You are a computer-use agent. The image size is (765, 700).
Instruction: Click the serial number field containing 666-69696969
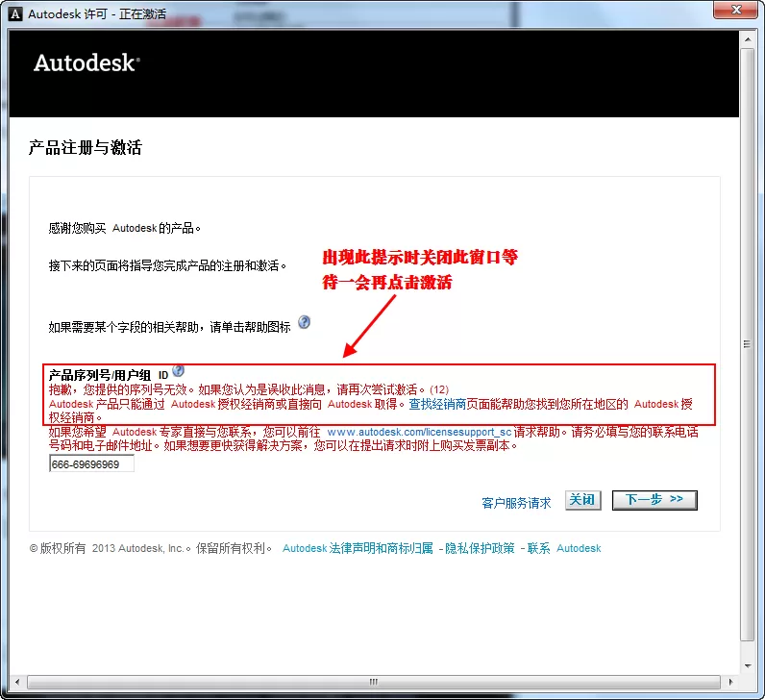91,463
